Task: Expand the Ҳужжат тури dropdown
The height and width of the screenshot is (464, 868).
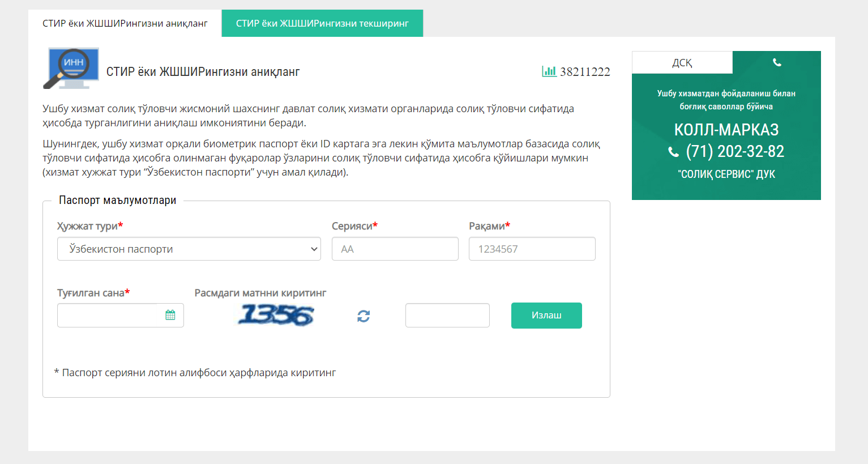Action: [189, 249]
